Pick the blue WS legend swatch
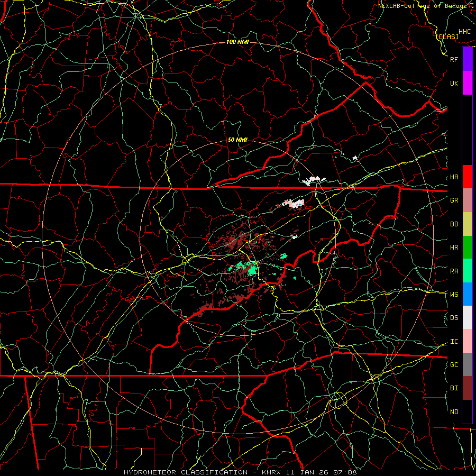Image resolution: width=476 pixels, height=476 pixels. pyautogui.click(x=467, y=294)
